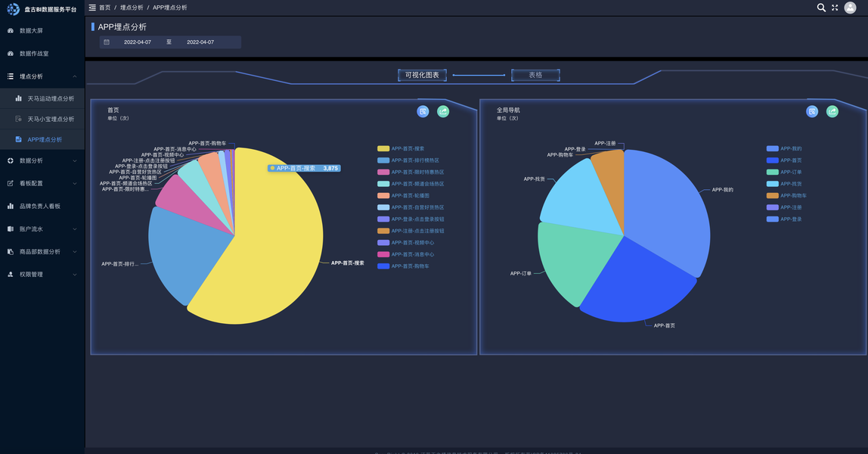
Task: Open 品牌负责人看板 via its bar-chart icon
Action: [x=11, y=206]
